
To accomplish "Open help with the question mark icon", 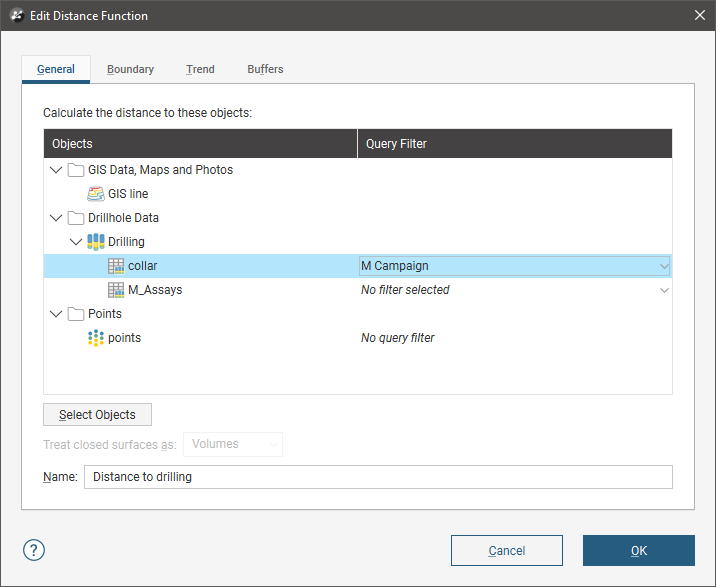I will 34,550.
